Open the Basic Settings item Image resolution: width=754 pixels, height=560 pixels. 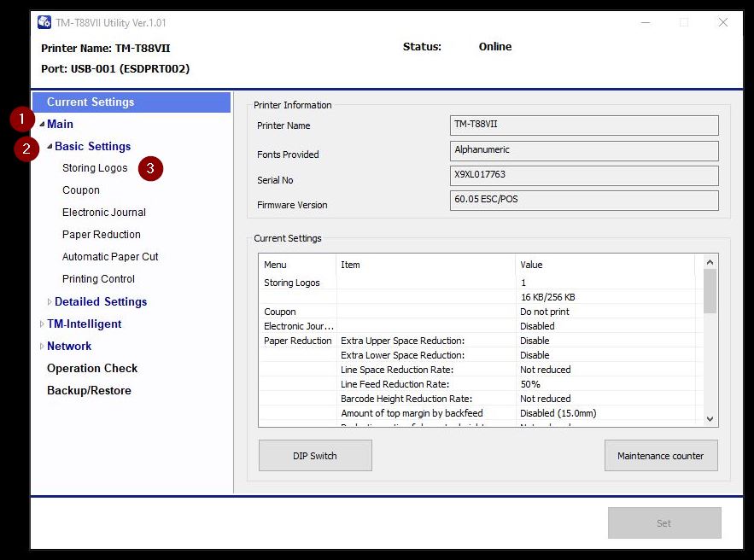(x=93, y=146)
